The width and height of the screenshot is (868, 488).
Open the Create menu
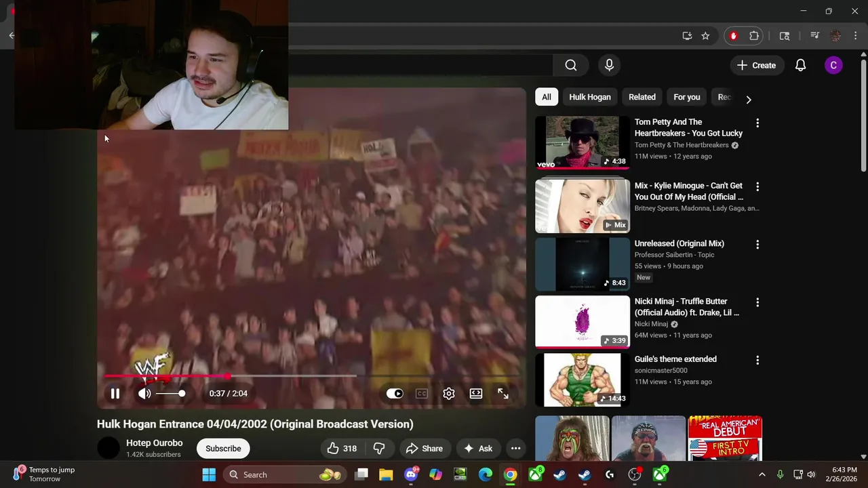point(757,65)
